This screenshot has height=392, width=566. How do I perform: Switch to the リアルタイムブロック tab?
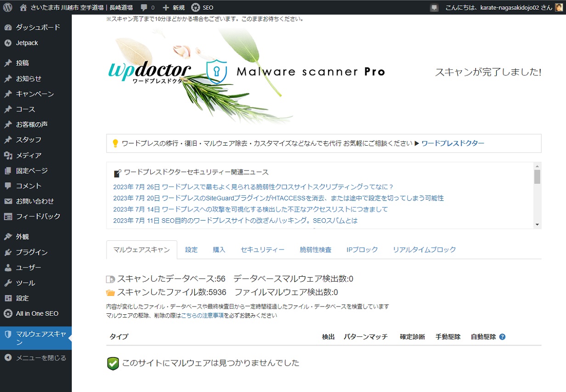pyautogui.click(x=424, y=250)
